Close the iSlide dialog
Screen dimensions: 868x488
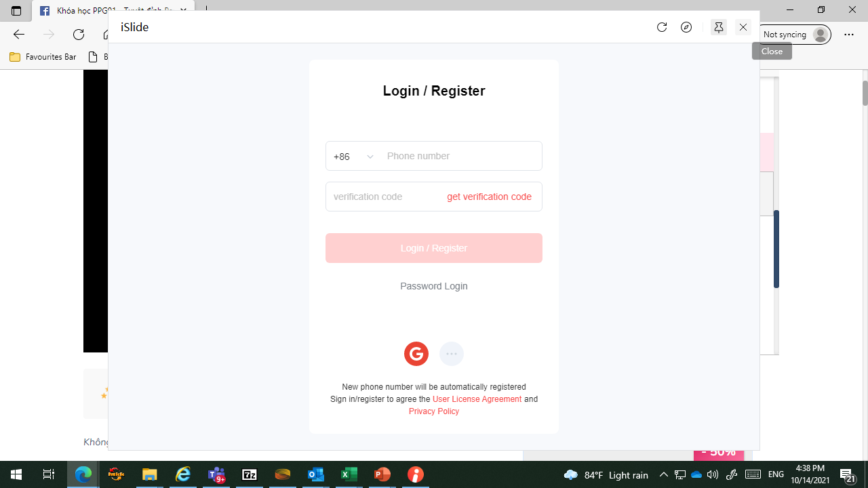coord(743,27)
